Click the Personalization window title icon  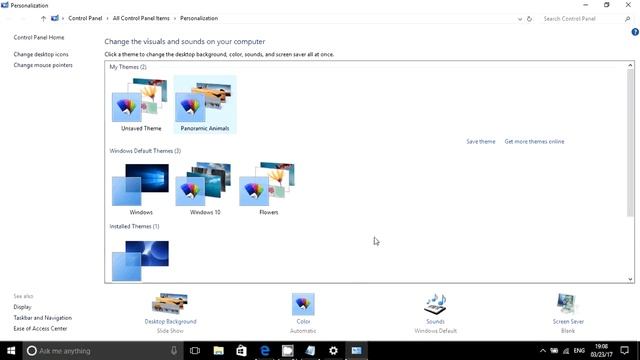point(4,5)
